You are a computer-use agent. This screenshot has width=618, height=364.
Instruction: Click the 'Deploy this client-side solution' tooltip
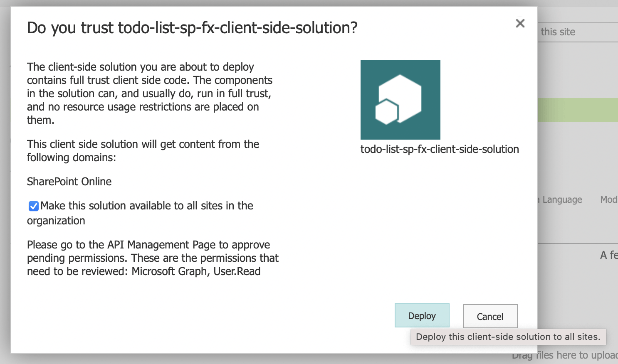pos(508,337)
